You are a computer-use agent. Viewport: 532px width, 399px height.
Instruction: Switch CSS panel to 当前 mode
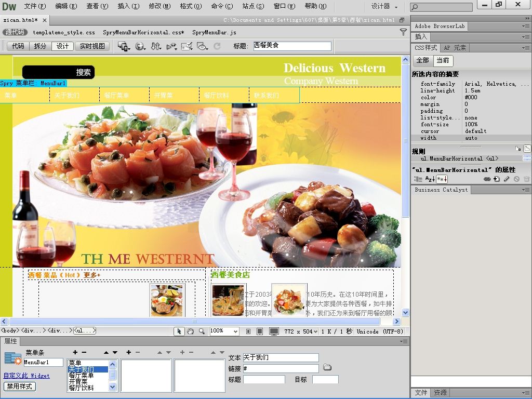[443, 60]
